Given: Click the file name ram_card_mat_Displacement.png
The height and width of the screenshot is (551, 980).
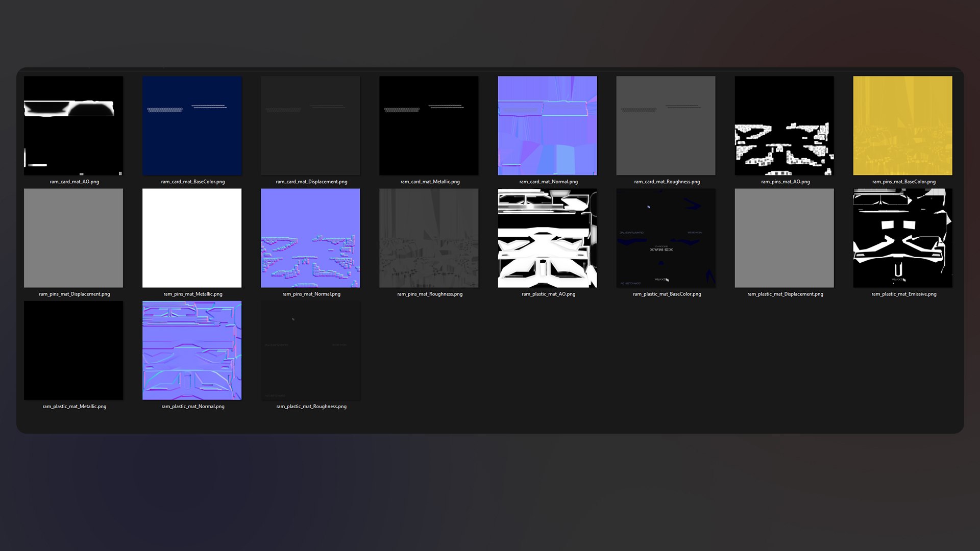Looking at the screenshot, I should click(311, 182).
